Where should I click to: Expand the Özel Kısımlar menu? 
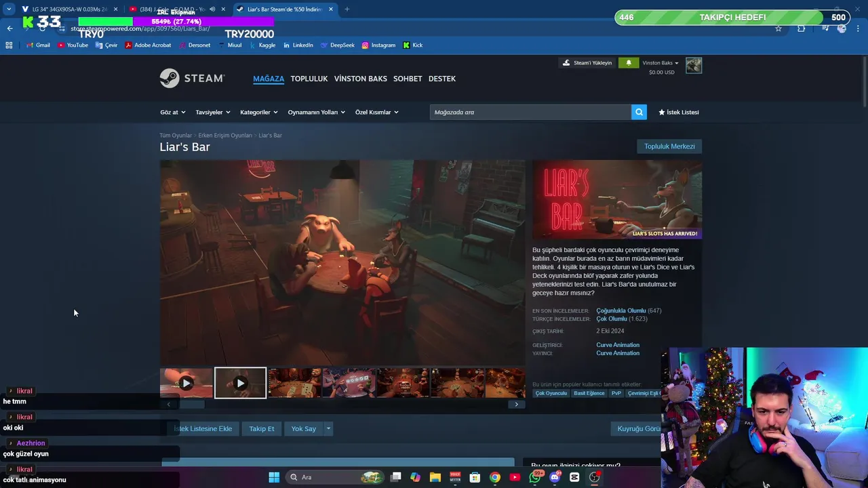pos(377,112)
